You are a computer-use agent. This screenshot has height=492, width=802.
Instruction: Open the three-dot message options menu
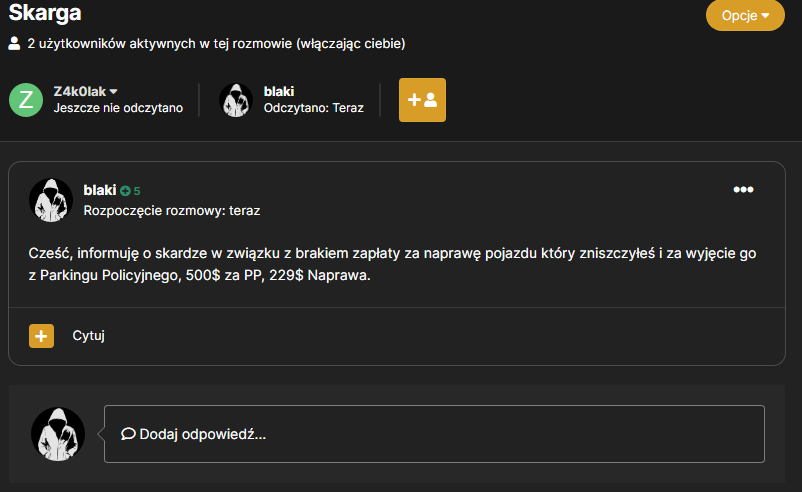[743, 189]
